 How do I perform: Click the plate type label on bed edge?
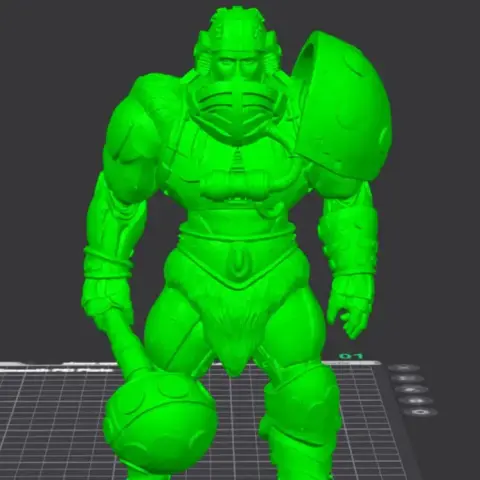(x=57, y=369)
